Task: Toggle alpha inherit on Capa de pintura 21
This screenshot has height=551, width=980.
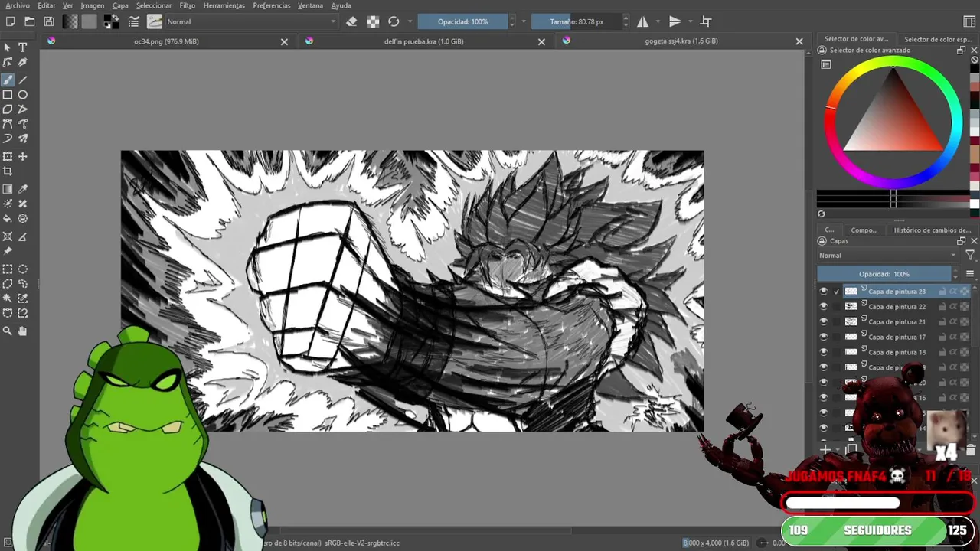Action: [953, 321]
